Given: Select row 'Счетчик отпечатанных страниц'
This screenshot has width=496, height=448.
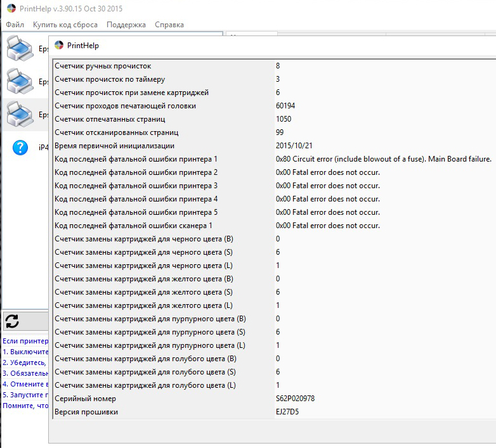Looking at the screenshot, I should pos(274,118).
